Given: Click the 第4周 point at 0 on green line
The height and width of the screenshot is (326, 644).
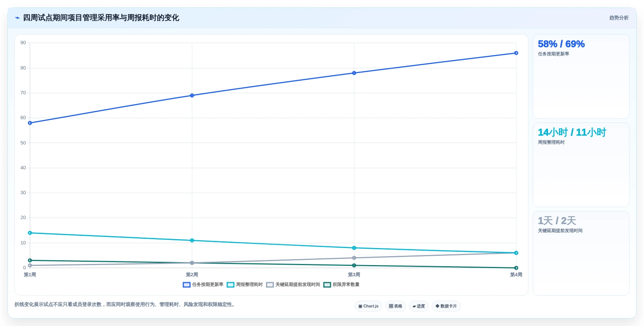Looking at the screenshot, I should tap(516, 268).
